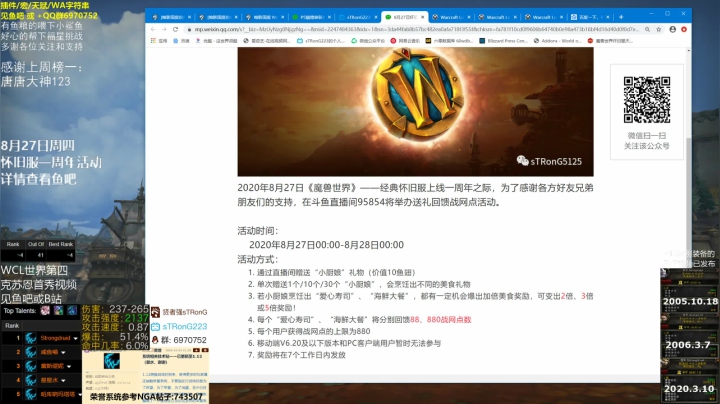This screenshot has height=404, width=720.
Task: Switch to the first browser tab
Action: coord(169,17)
